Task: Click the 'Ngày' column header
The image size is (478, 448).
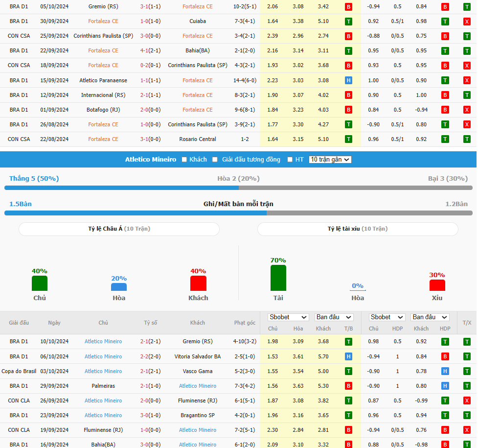Action: pos(54,323)
